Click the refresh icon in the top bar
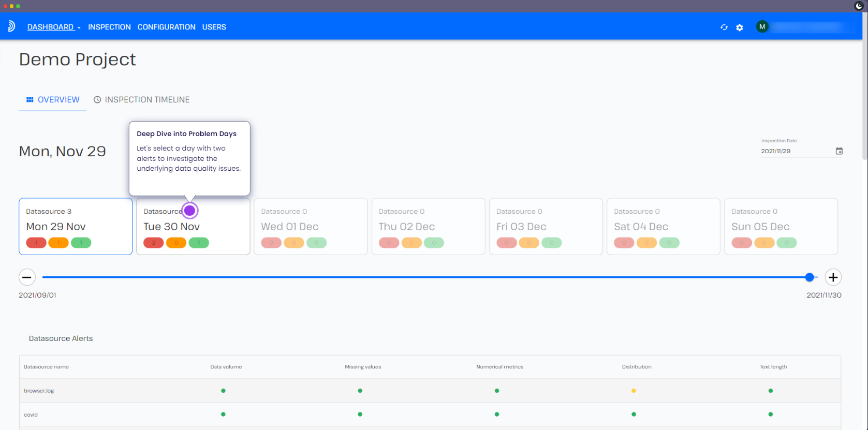The width and height of the screenshot is (868, 430). pos(724,27)
